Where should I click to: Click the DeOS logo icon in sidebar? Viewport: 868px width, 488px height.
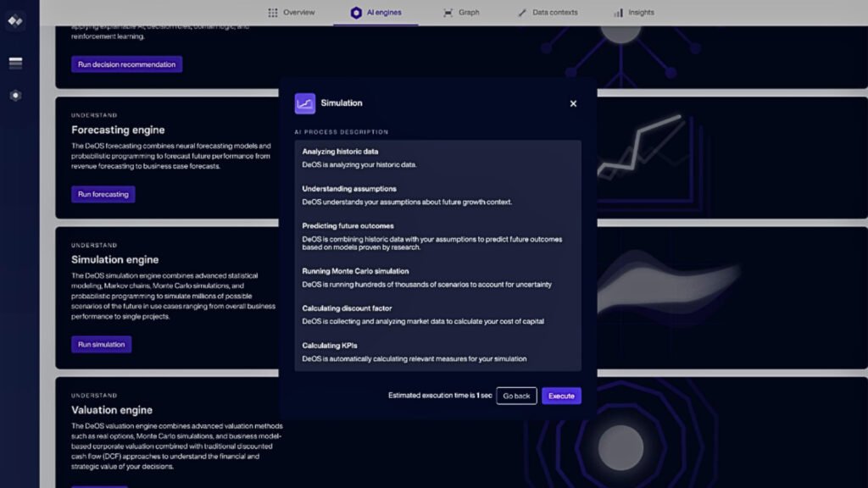[15, 20]
